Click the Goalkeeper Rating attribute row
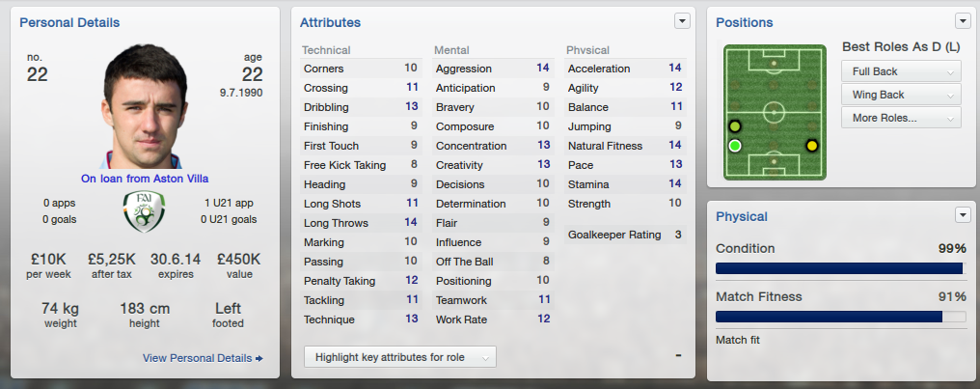980x389 pixels. click(625, 235)
